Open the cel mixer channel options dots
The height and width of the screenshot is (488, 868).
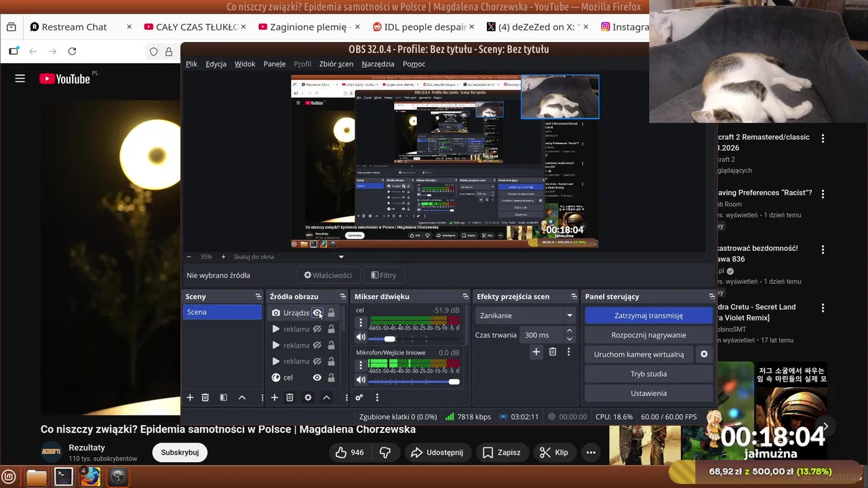(x=361, y=323)
